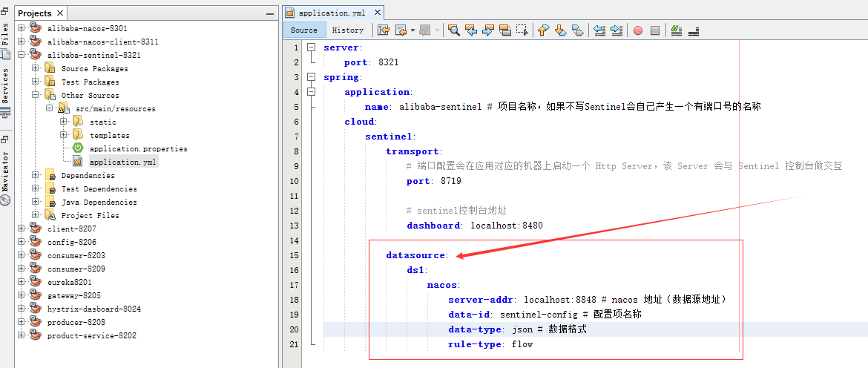Select the eureka8201 project
This screenshot has height=368, width=868.
tap(70, 282)
